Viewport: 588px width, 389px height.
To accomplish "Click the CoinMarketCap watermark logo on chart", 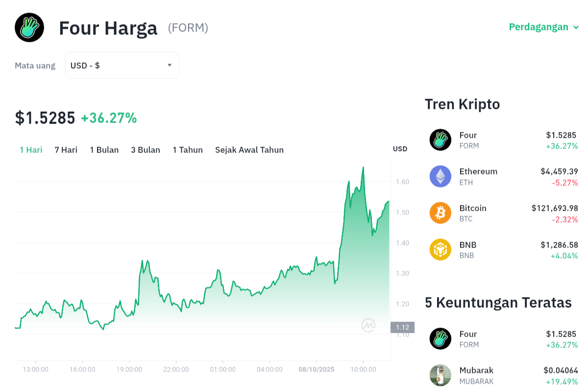I will tap(368, 325).
